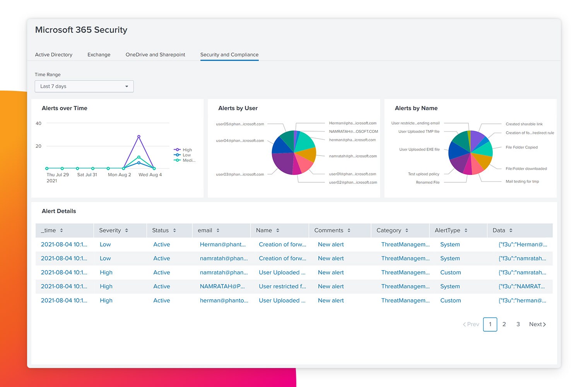Click User Uploaded EXE file pie slice

click(x=458, y=151)
